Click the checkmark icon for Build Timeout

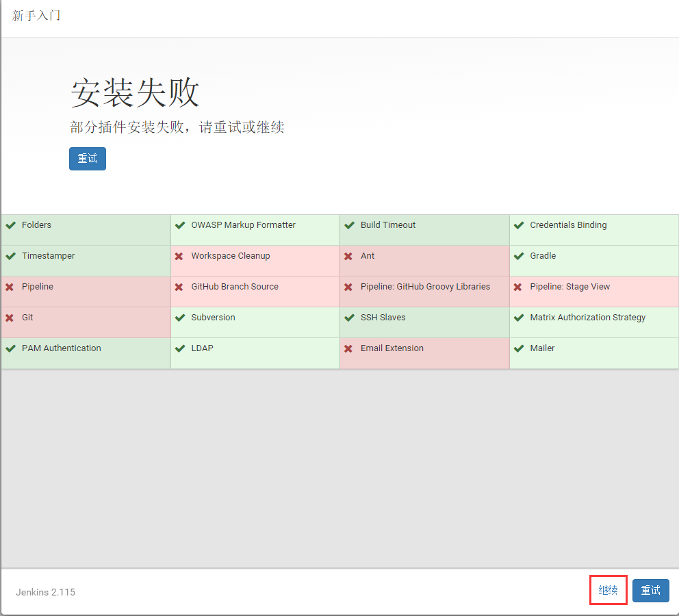click(350, 225)
